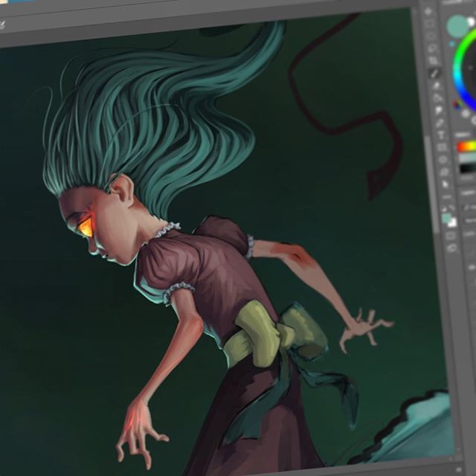This screenshot has width=476, height=476.
Task: Click the white background color swatch in toolbar
Action: 453,224
